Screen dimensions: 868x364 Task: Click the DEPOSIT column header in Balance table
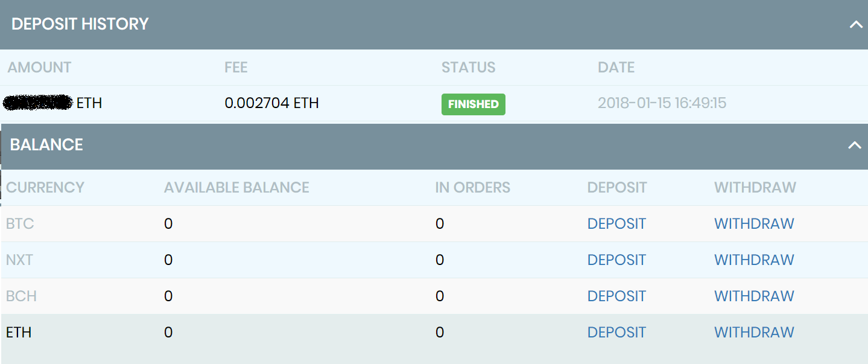pyautogui.click(x=617, y=188)
